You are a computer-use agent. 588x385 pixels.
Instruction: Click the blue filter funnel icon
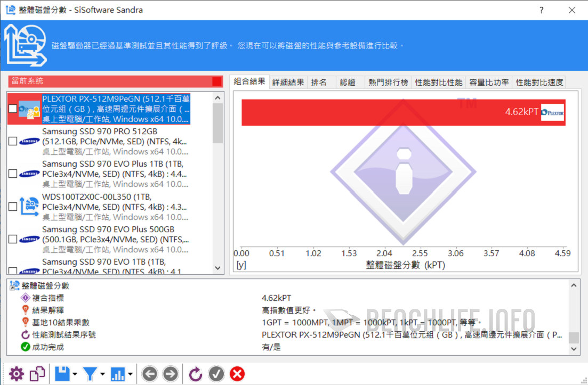(x=90, y=374)
